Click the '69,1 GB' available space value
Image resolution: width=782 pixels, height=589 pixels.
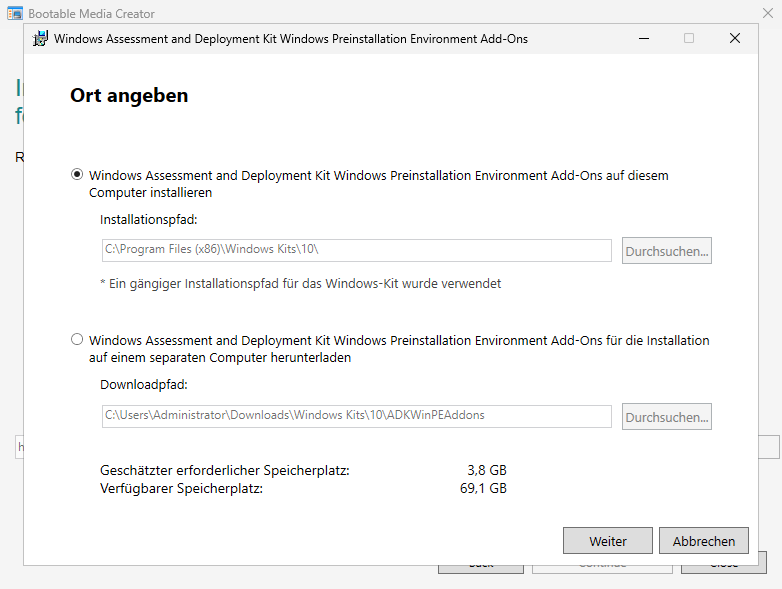pyautogui.click(x=483, y=488)
